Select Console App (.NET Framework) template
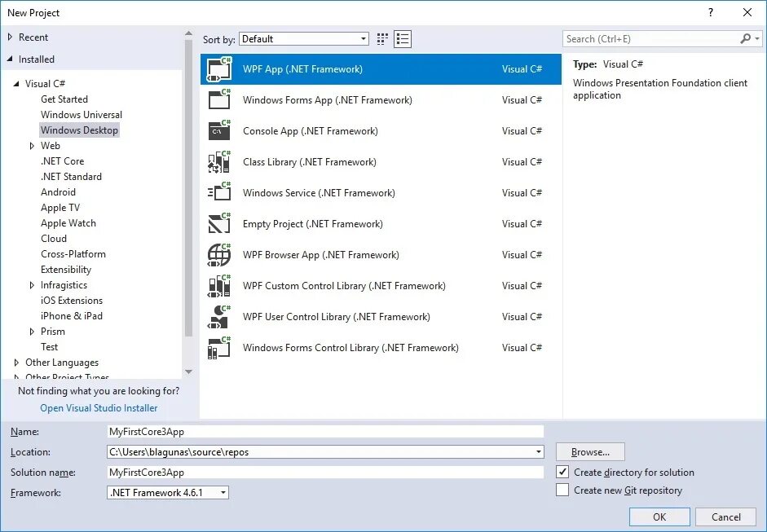 click(x=381, y=131)
